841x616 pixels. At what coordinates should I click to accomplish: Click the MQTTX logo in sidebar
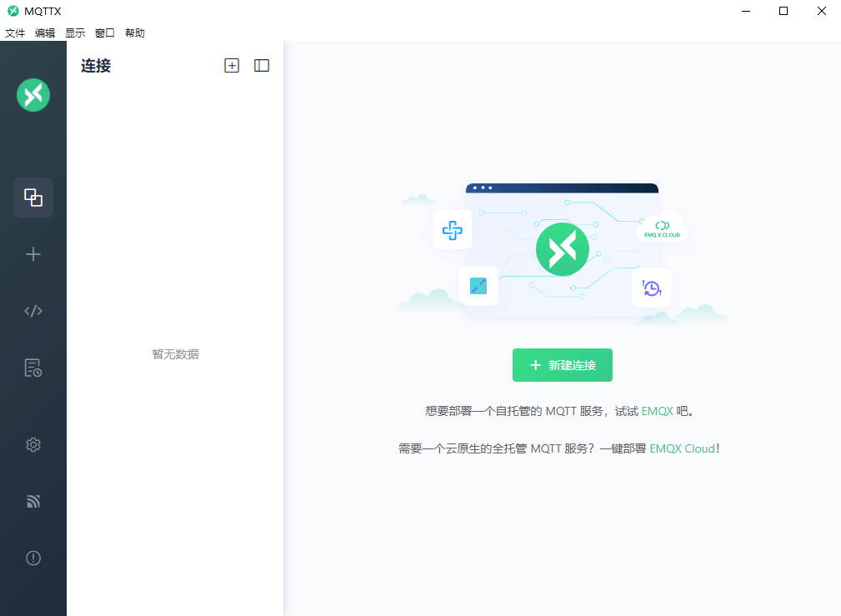(33, 95)
